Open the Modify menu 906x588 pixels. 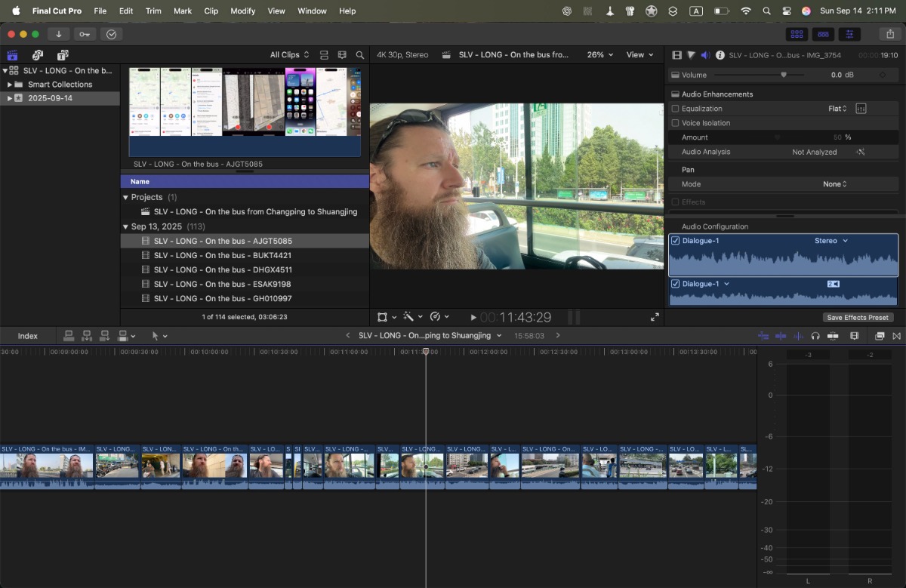243,11
